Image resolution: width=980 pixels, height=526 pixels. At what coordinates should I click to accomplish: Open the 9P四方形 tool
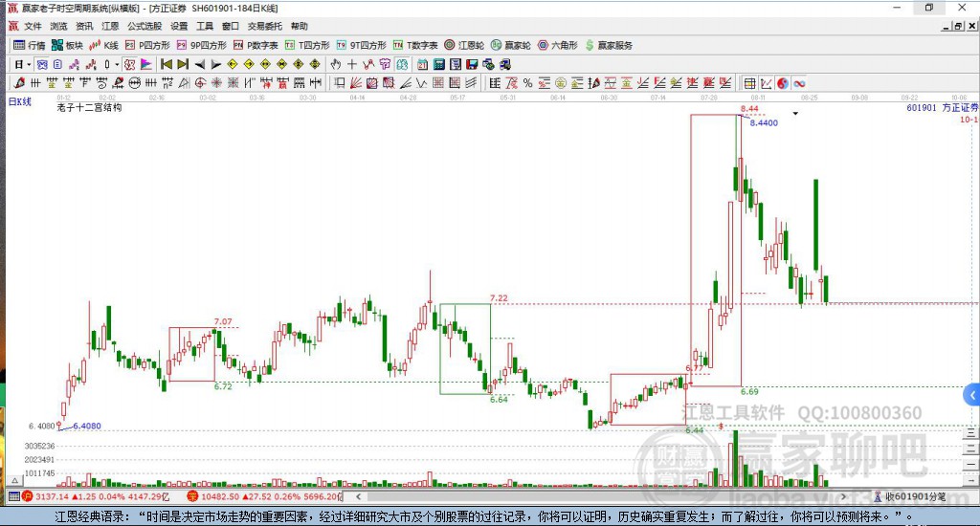(x=201, y=45)
